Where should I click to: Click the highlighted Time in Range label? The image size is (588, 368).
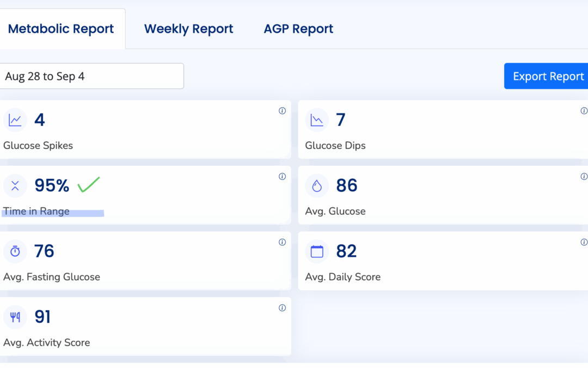click(x=36, y=212)
